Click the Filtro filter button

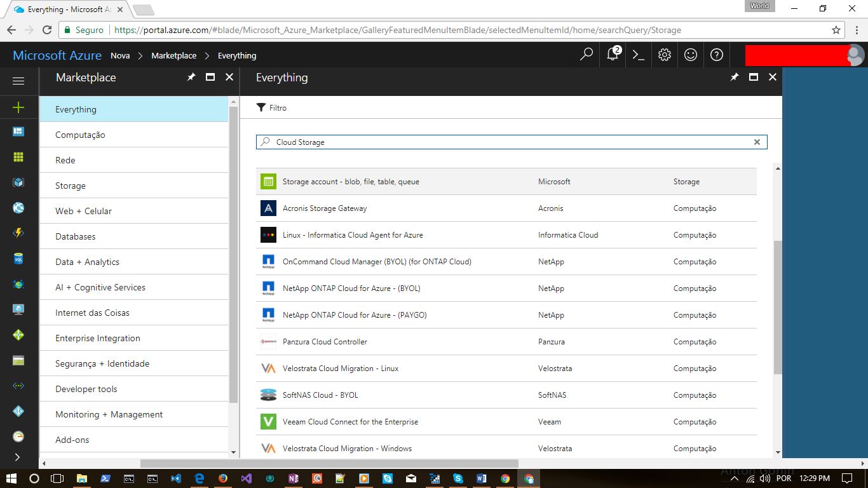tap(271, 108)
